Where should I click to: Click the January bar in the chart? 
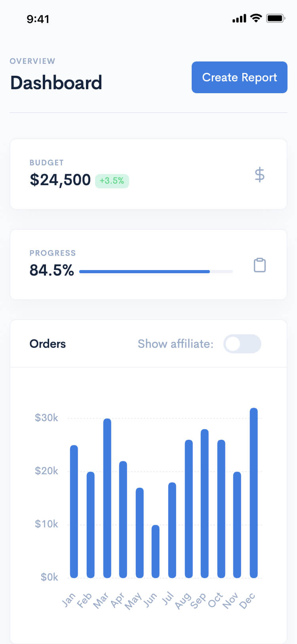pyautogui.click(x=74, y=512)
